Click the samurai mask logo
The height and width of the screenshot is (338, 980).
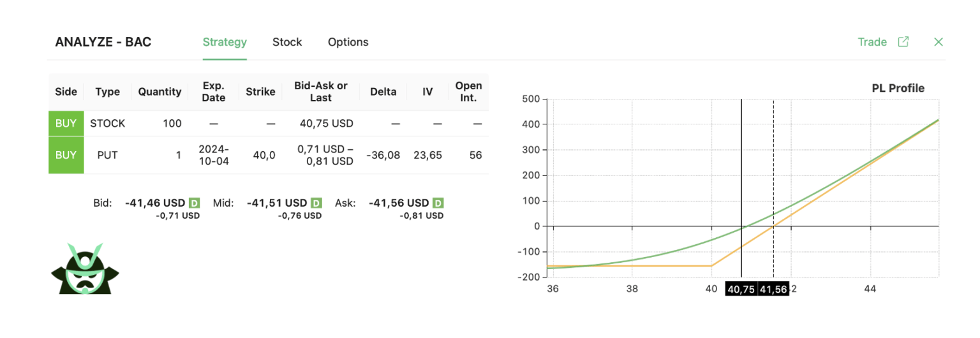(x=85, y=268)
